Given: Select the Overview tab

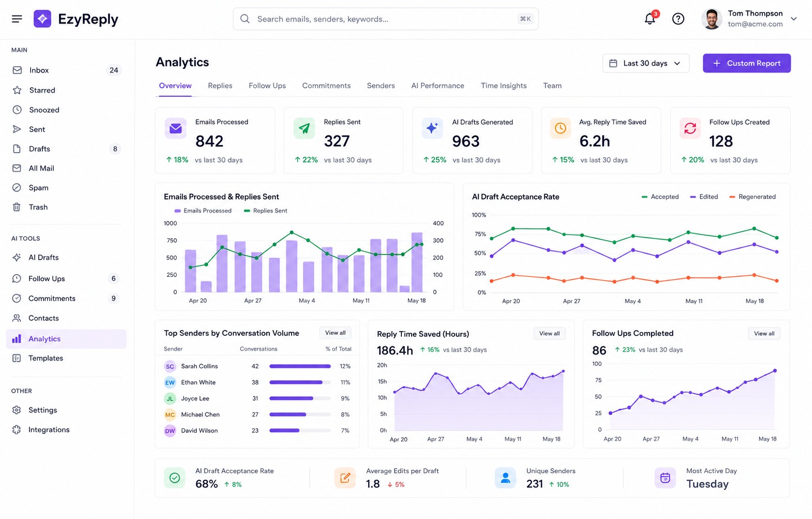Looking at the screenshot, I should tap(175, 86).
